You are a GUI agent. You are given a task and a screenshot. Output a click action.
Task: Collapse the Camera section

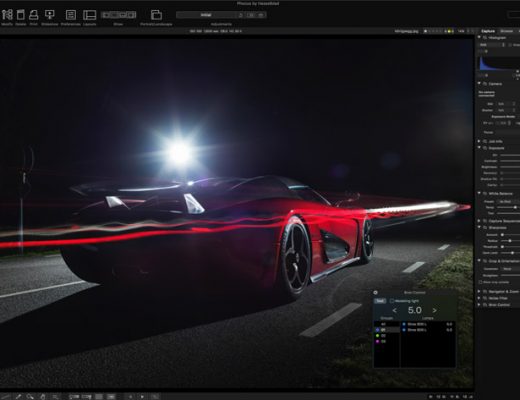pos(479,84)
